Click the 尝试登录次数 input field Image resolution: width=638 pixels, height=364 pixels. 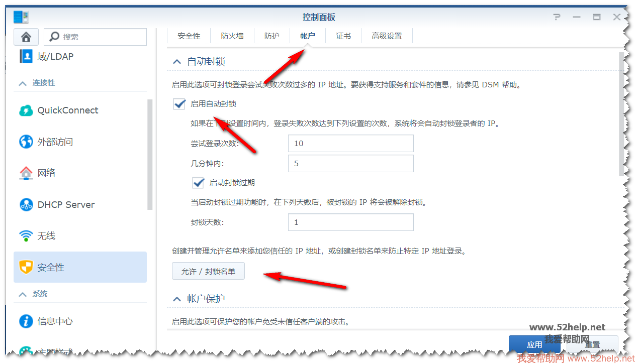point(350,143)
